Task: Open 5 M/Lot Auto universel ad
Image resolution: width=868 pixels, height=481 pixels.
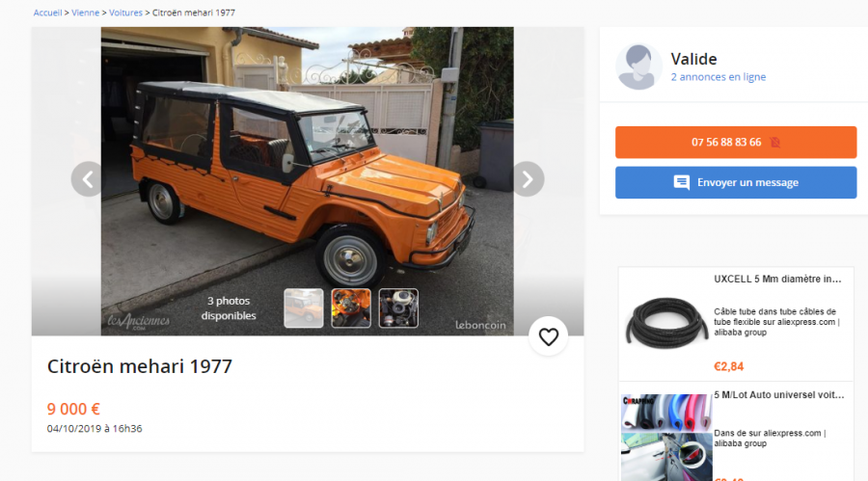Action: click(x=779, y=394)
